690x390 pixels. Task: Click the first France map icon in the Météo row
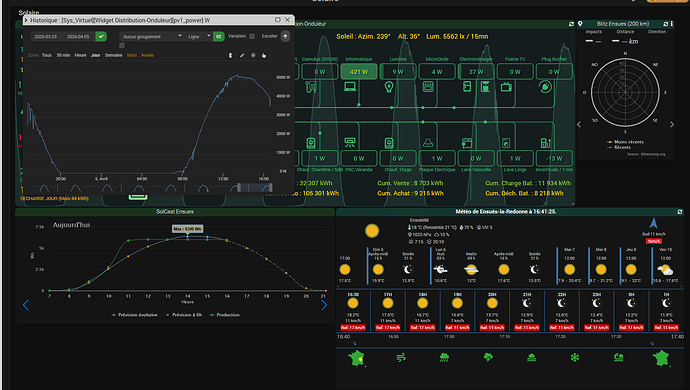point(357,358)
